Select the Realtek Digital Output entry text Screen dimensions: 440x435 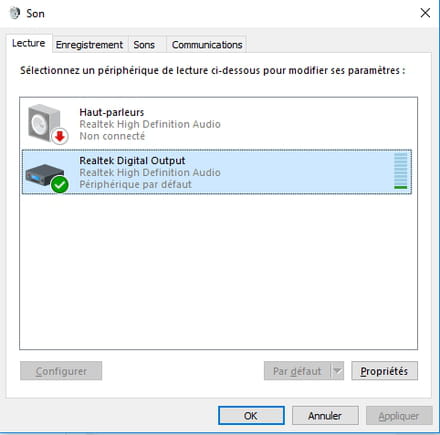(x=132, y=160)
